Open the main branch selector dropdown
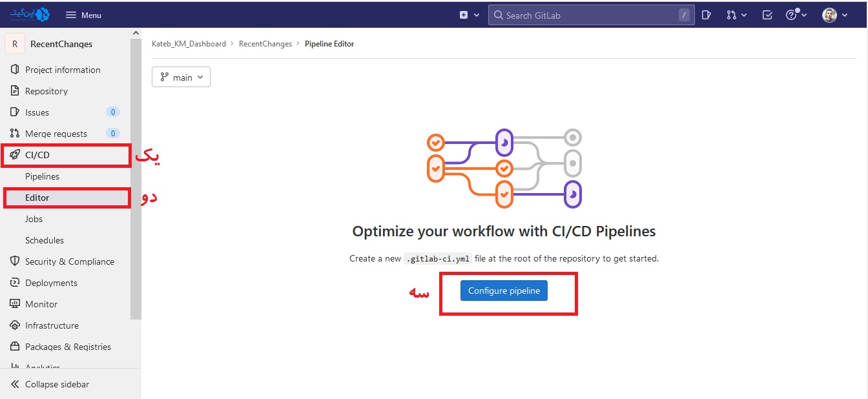This screenshot has width=868, height=399. (181, 77)
